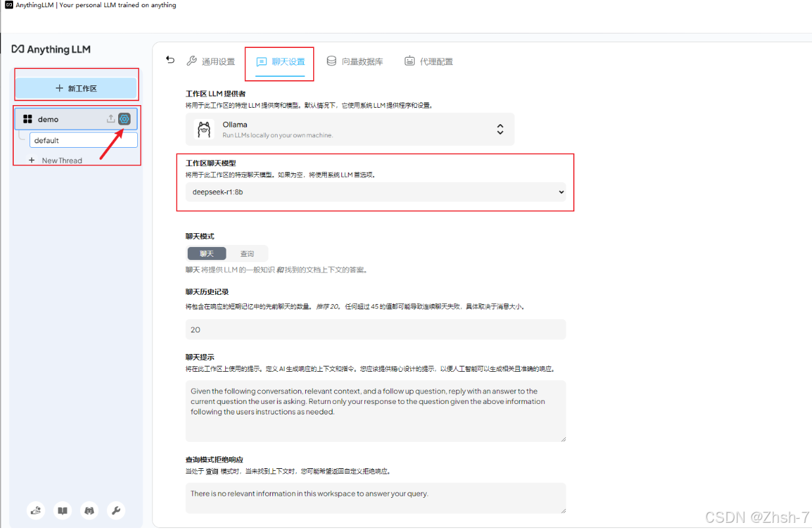Open 向量数据库 vector database tab
This screenshot has height=530, width=812.
354,62
